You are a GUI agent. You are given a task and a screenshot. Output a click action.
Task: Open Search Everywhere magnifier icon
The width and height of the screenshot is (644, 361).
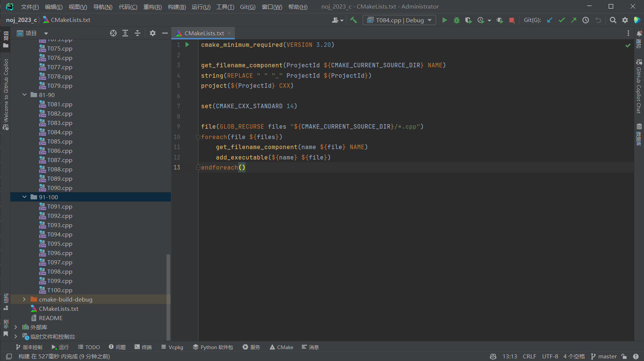pyautogui.click(x=613, y=20)
